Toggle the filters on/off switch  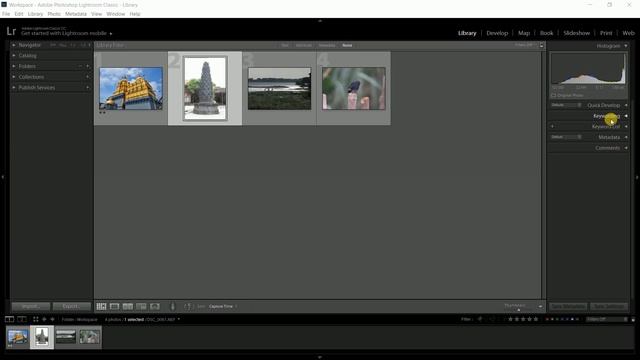(x=633, y=320)
